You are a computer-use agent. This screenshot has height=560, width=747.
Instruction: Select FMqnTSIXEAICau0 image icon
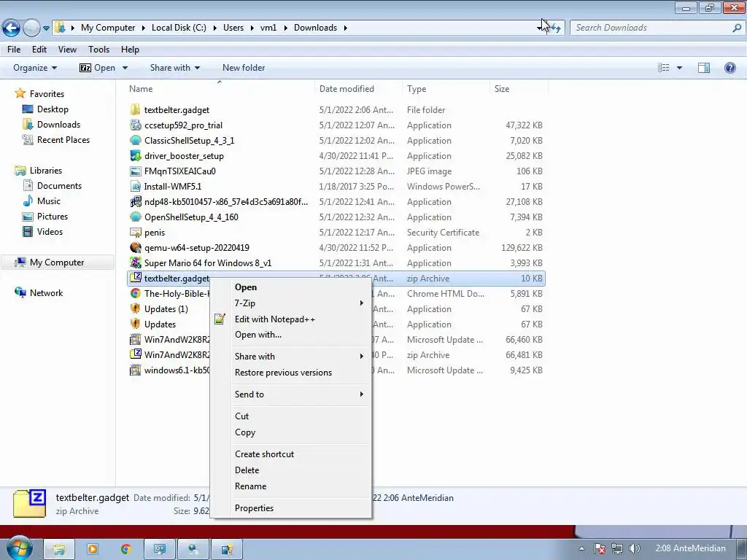click(135, 171)
